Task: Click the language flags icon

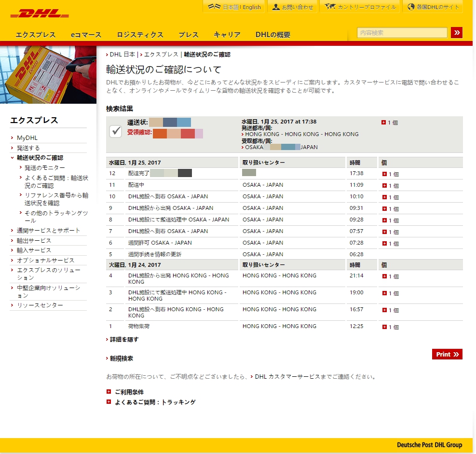Action: [214, 6]
